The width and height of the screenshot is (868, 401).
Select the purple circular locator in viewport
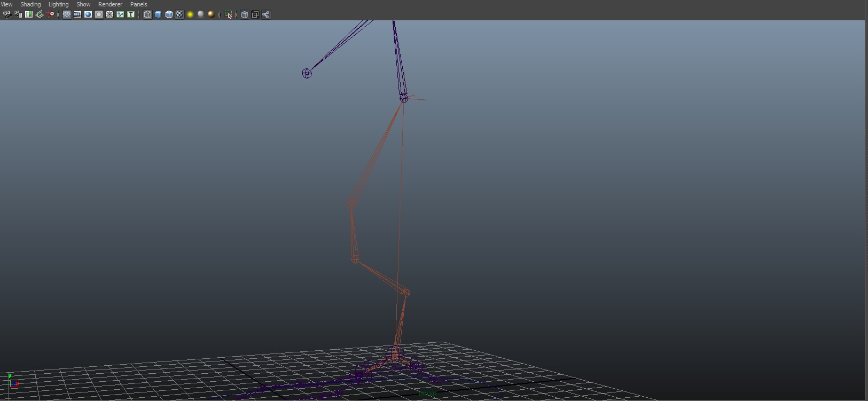pyautogui.click(x=307, y=74)
